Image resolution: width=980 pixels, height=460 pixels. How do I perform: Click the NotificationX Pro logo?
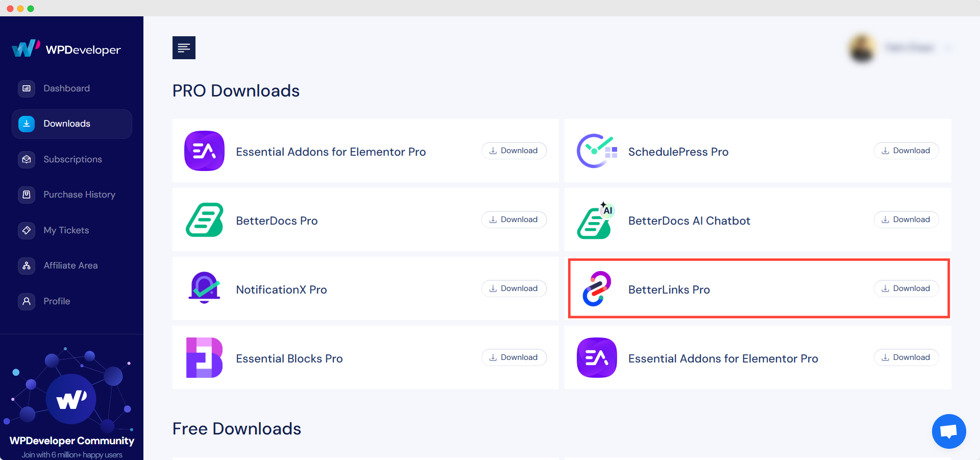pyautogui.click(x=204, y=288)
